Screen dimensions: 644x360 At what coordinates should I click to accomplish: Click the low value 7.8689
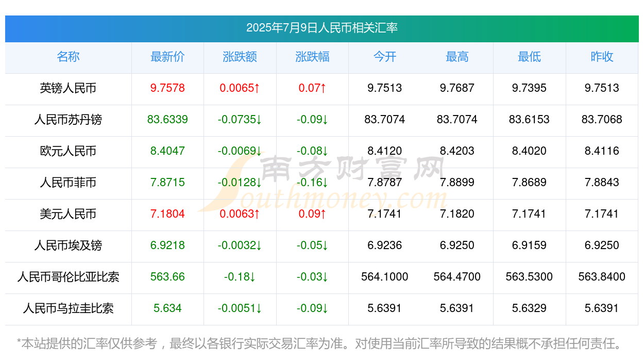click(530, 183)
